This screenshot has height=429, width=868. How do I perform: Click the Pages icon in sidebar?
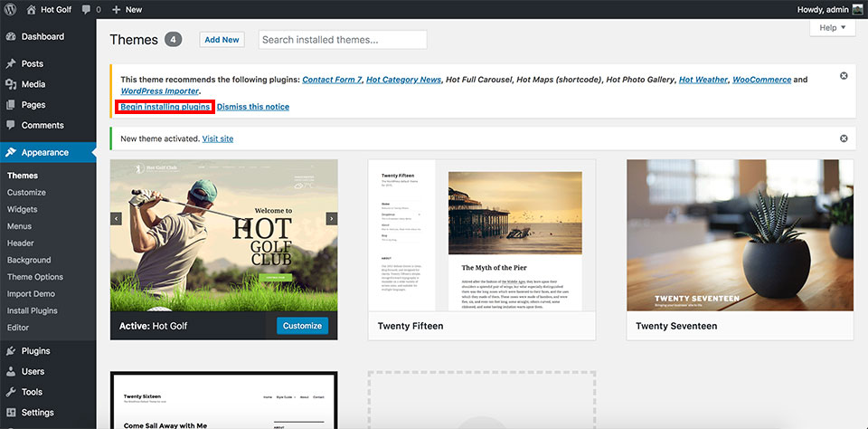[11, 105]
